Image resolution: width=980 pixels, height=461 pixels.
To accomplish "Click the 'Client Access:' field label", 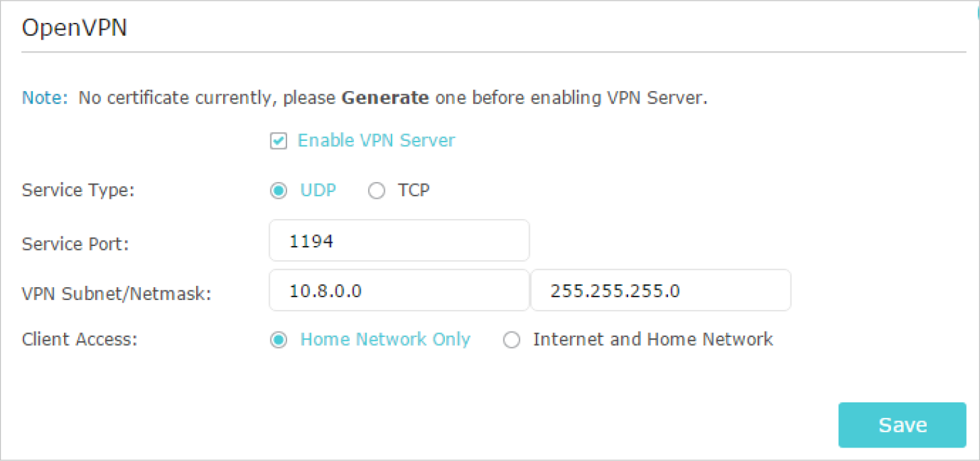I will pyautogui.click(x=80, y=339).
